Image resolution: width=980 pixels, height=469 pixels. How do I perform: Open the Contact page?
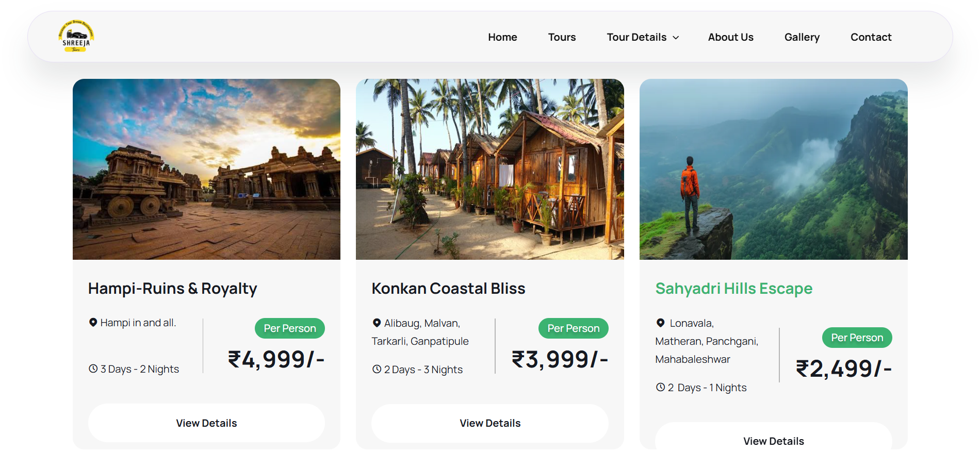coord(871,37)
